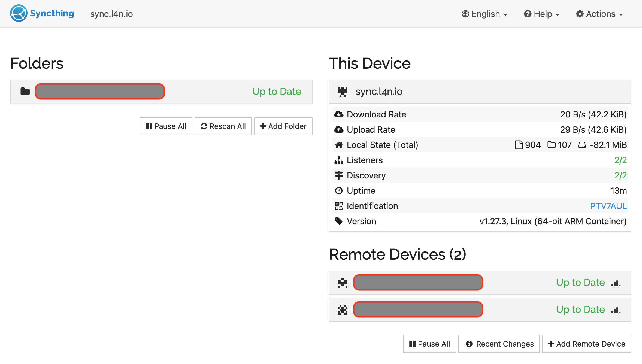The width and height of the screenshot is (642, 364).
Task: Open the English language dropdown
Action: click(x=484, y=14)
